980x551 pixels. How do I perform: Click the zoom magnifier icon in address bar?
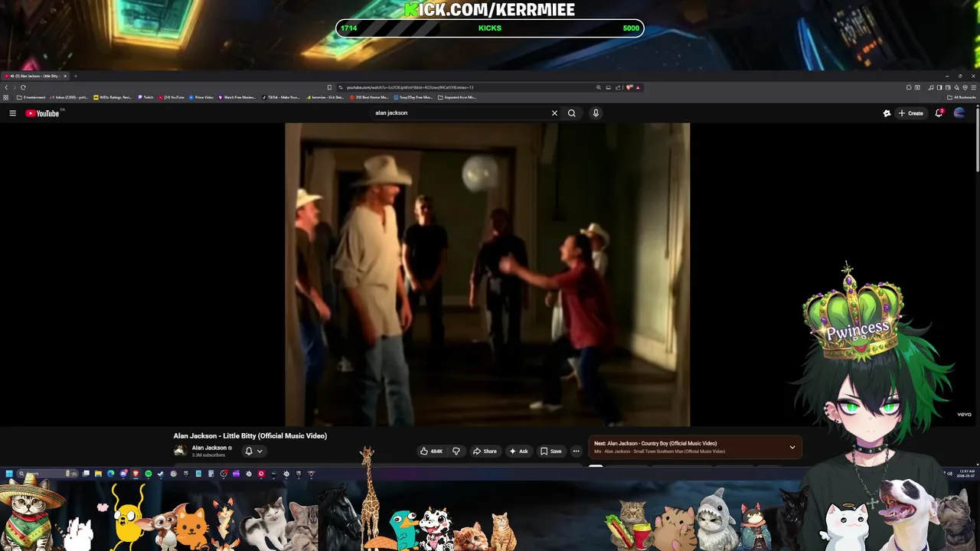(599, 87)
